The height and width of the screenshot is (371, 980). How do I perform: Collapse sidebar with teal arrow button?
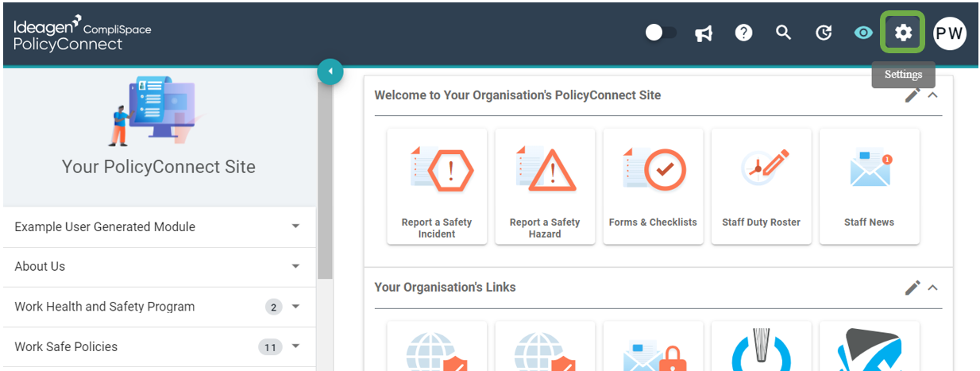point(330,72)
